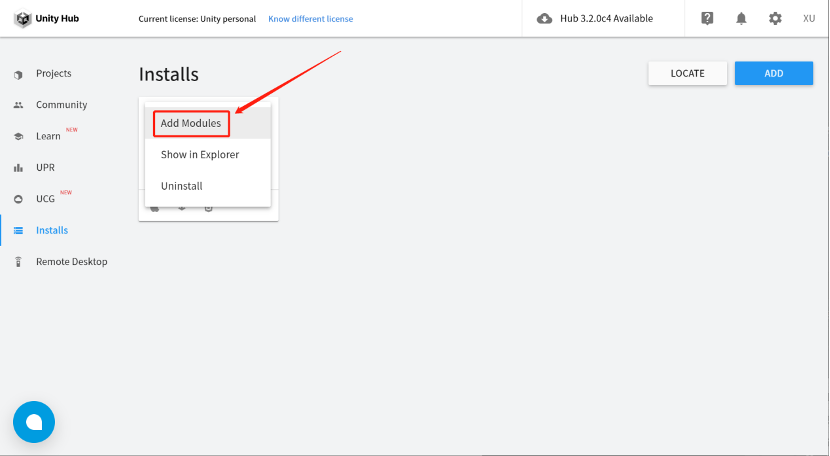Click the Learn graduation cap icon
830x456 pixels.
(18, 136)
